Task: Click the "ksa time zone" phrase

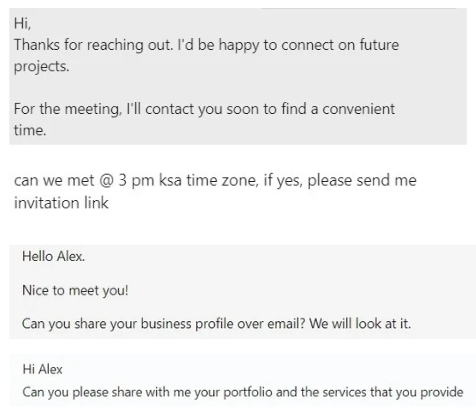Action: click(x=209, y=180)
